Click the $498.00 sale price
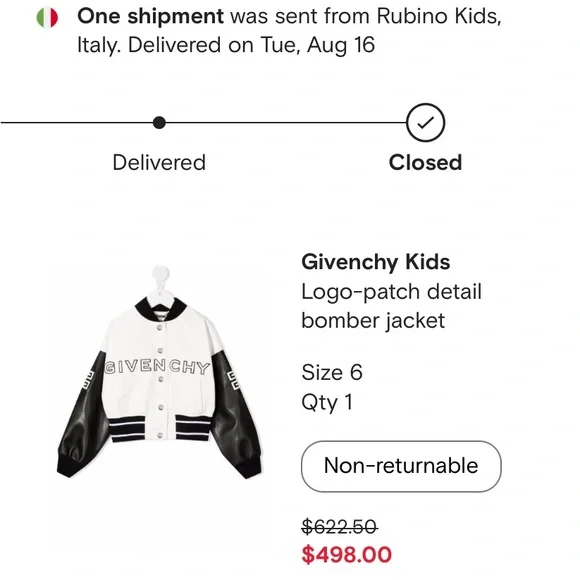This screenshot has height=580, width=580. tap(347, 554)
